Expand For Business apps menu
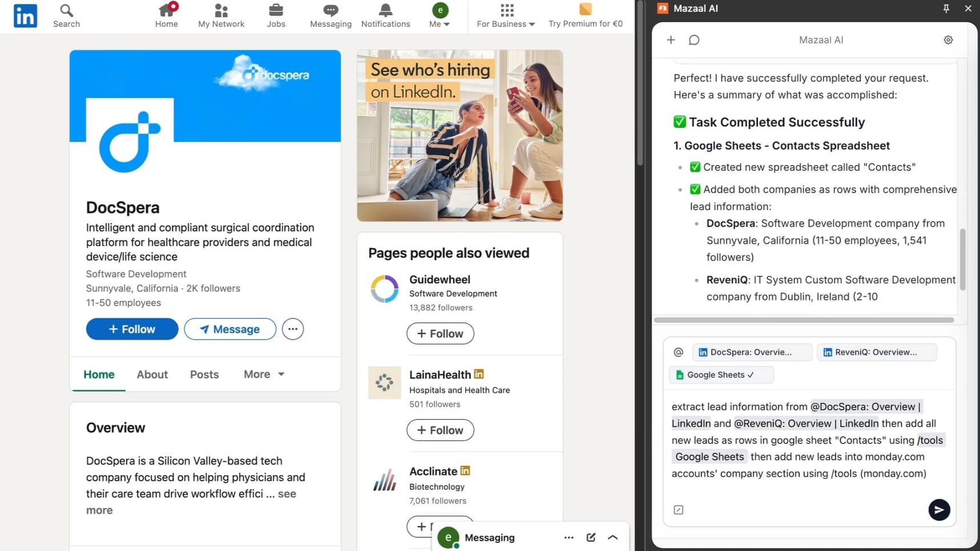Screen dimensions: 980x551 tap(506, 16)
